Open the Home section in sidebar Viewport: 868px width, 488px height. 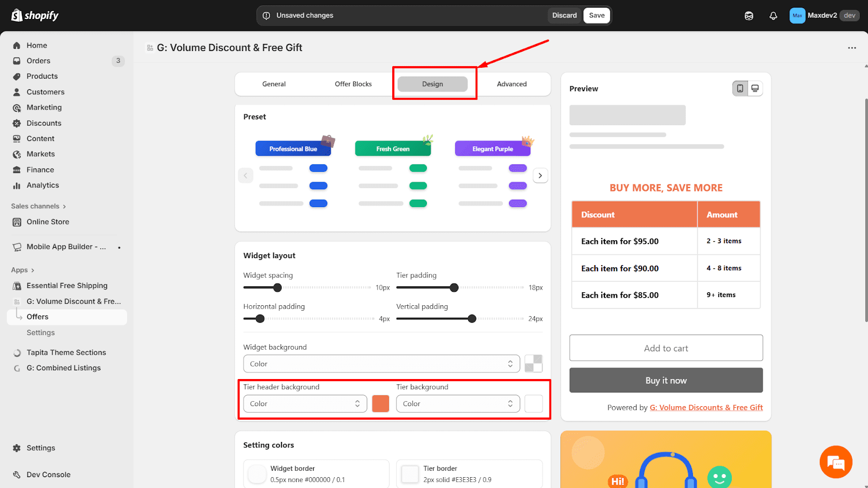(x=36, y=45)
